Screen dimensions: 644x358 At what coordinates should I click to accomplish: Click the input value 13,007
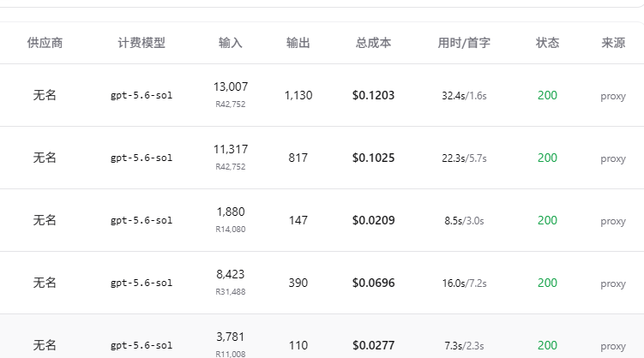click(231, 87)
